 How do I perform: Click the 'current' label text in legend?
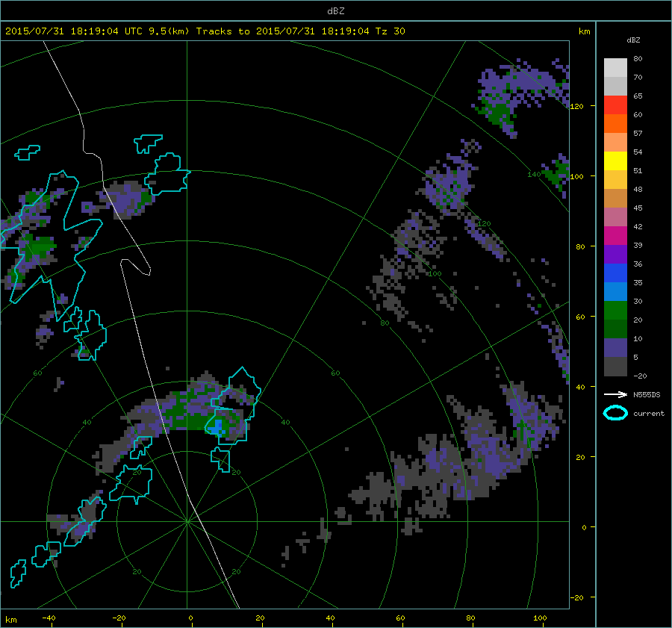(x=648, y=414)
